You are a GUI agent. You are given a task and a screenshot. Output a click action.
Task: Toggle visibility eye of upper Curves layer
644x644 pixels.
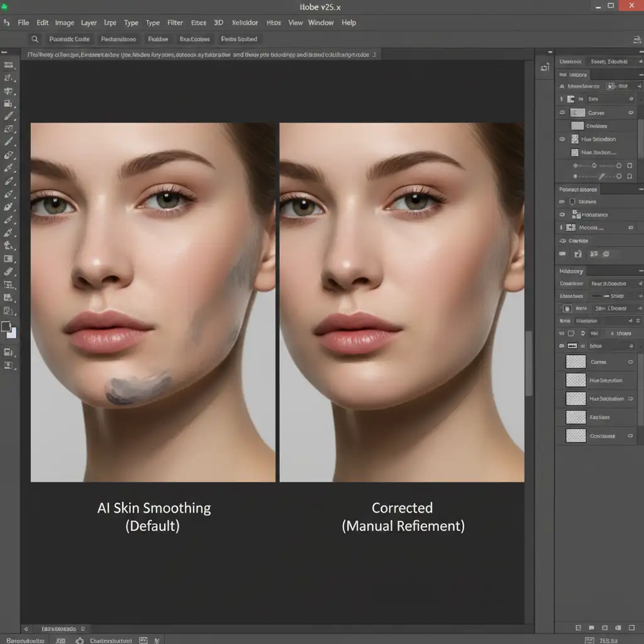coord(562,113)
